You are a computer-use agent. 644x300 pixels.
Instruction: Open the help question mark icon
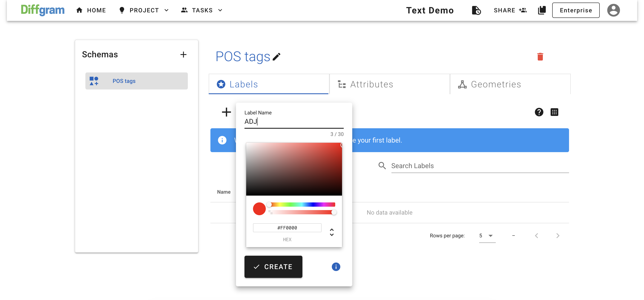539,112
